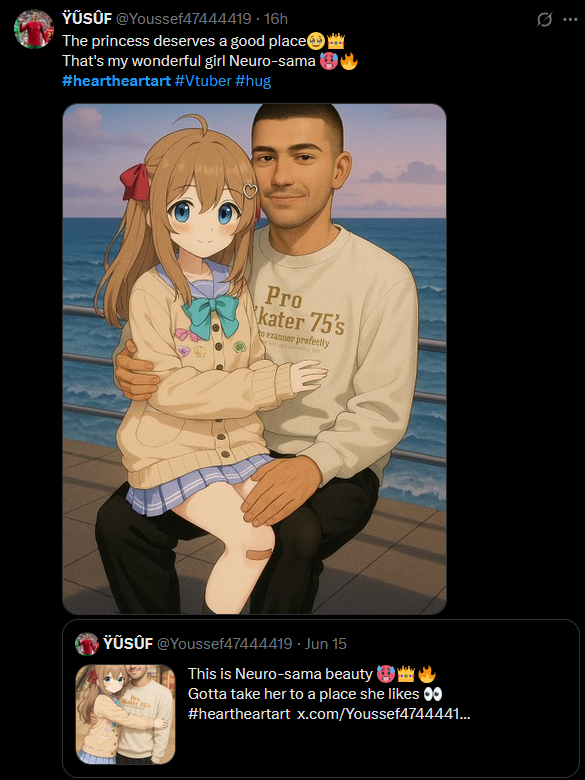Open the @Youssef47444419 handle beside 16h
585x780 pixels.
pyautogui.click(x=184, y=19)
